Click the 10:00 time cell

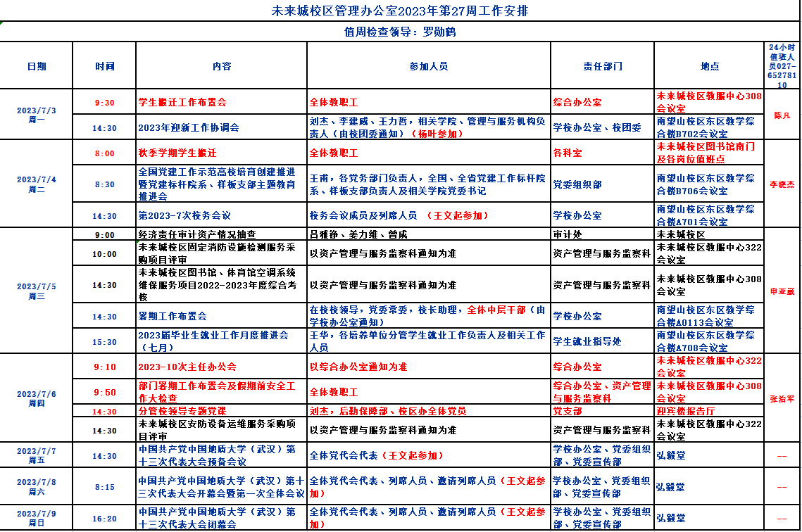(104, 253)
